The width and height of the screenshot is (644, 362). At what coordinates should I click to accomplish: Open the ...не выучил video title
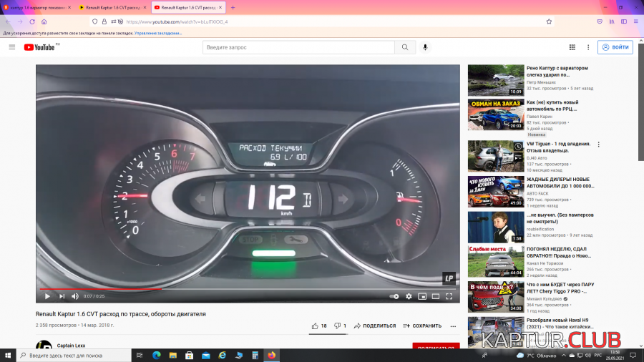coord(560,218)
